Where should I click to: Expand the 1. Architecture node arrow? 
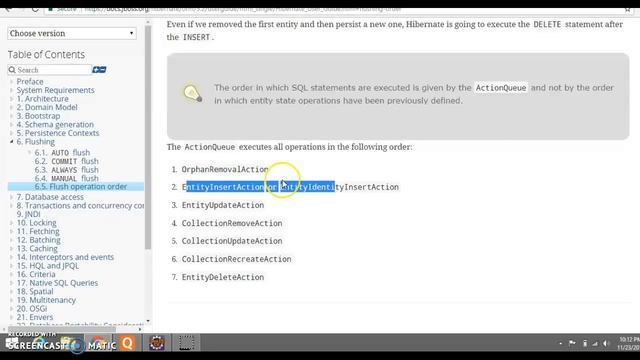coord(11,99)
